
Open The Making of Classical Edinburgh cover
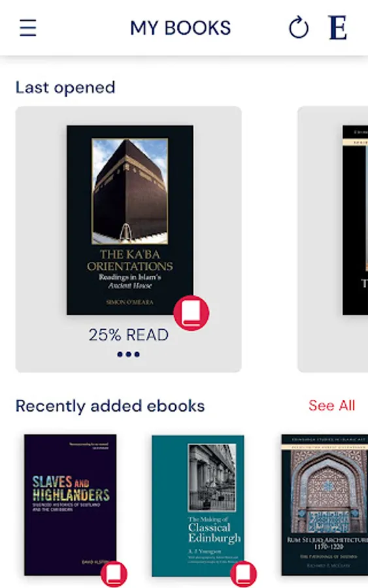point(197,506)
